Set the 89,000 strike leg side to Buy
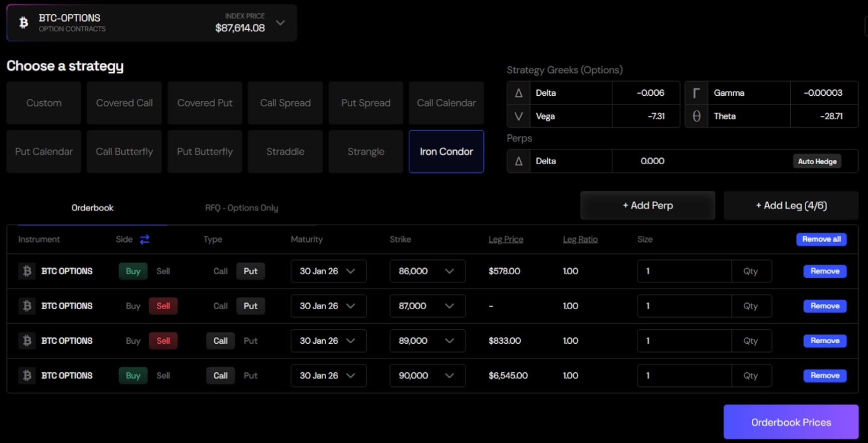Screen dimensions: 868x443 (x=133, y=341)
